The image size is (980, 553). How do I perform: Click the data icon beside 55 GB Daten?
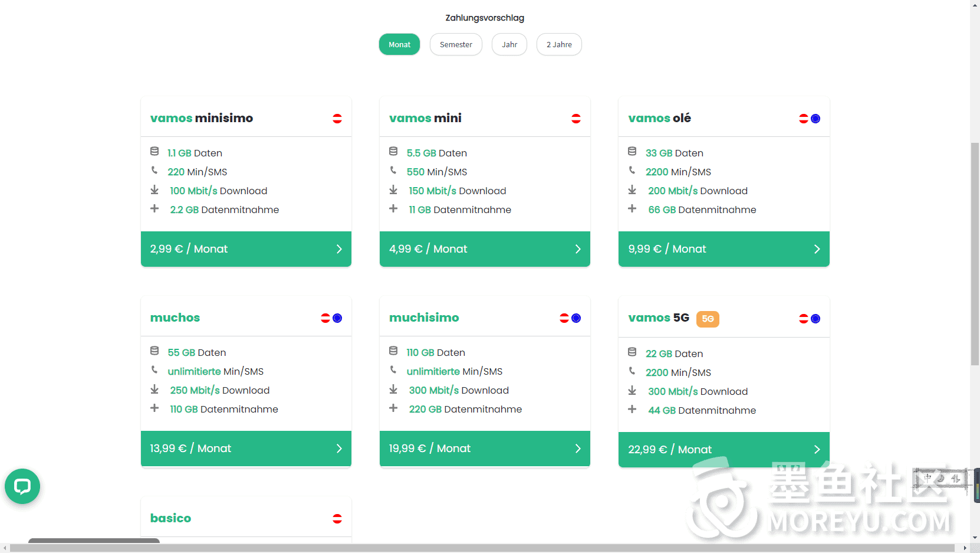tap(154, 351)
